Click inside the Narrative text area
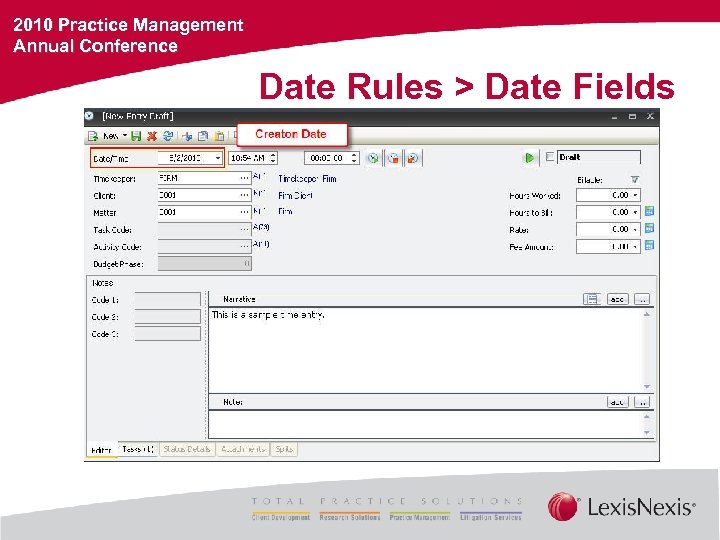Viewport: 720px width, 540px height. 426,350
